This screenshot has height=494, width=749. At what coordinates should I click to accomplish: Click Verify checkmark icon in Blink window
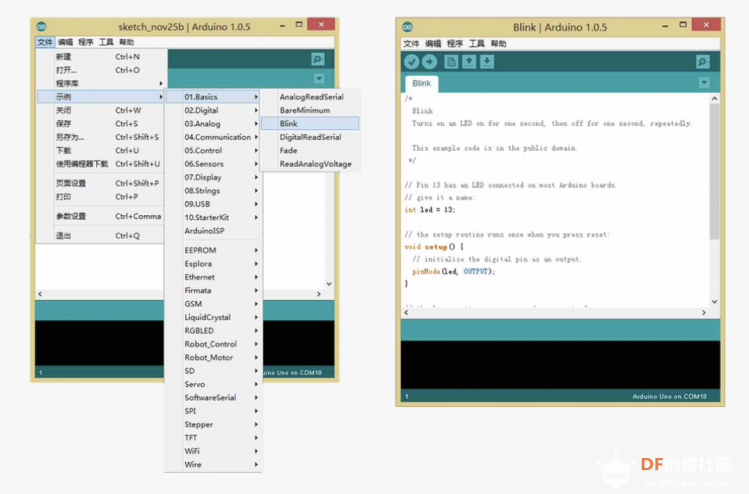tap(411, 62)
